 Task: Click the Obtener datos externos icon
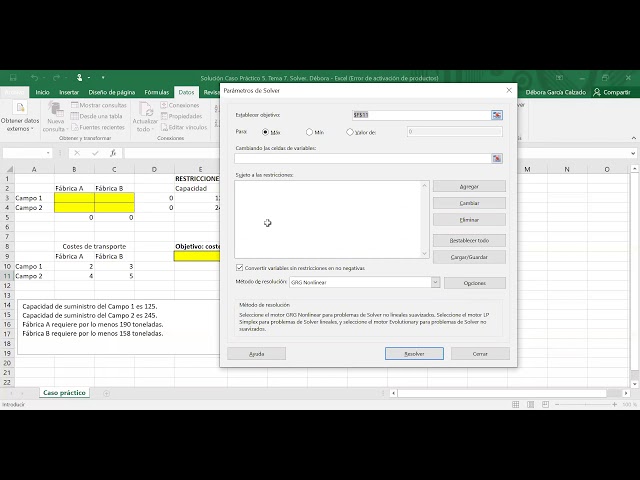tap(20, 108)
